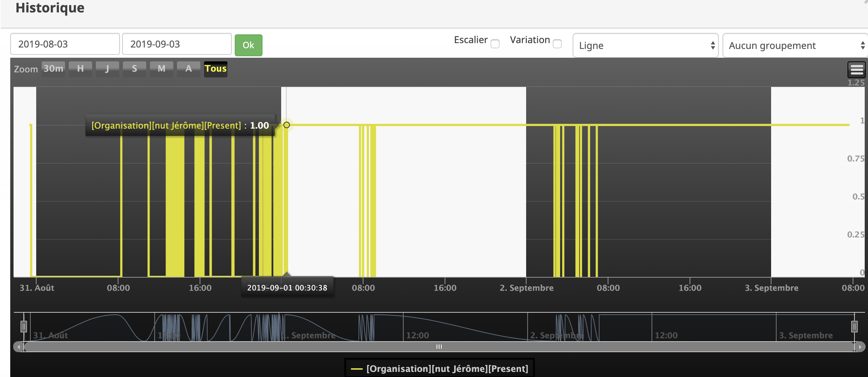Screen dimensions: 868x377
Task: Click the 2. Septembre axis label
Action: point(527,288)
